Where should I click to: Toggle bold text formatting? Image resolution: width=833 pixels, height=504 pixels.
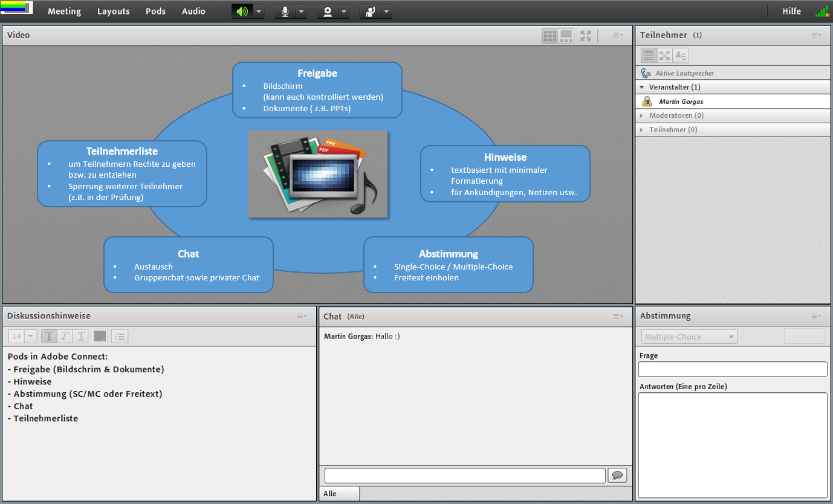coord(49,336)
